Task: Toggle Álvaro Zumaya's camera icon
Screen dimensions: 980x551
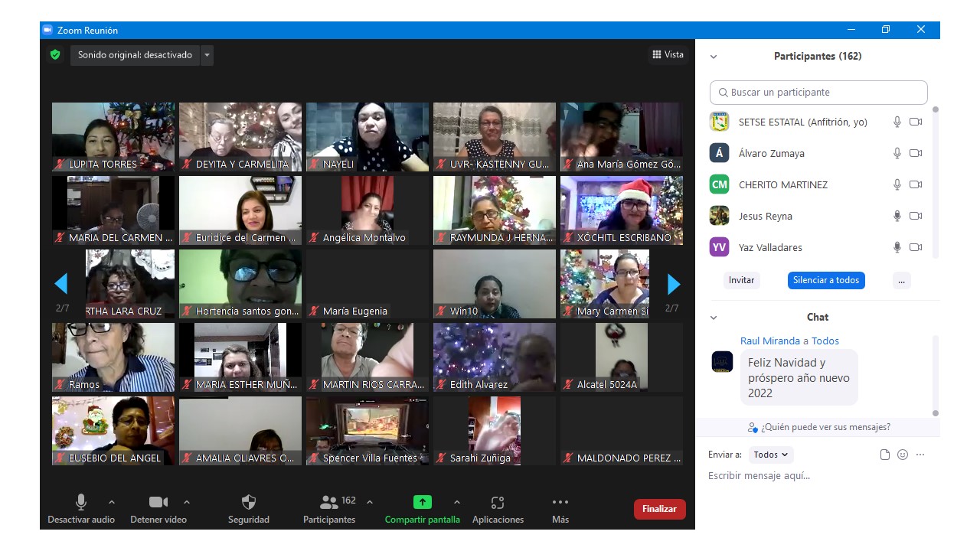Action: pos(916,153)
